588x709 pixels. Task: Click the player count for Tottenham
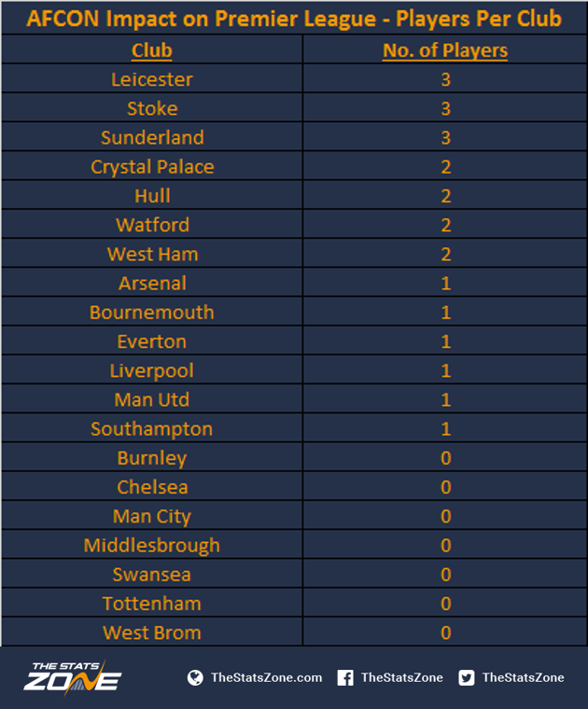click(446, 604)
